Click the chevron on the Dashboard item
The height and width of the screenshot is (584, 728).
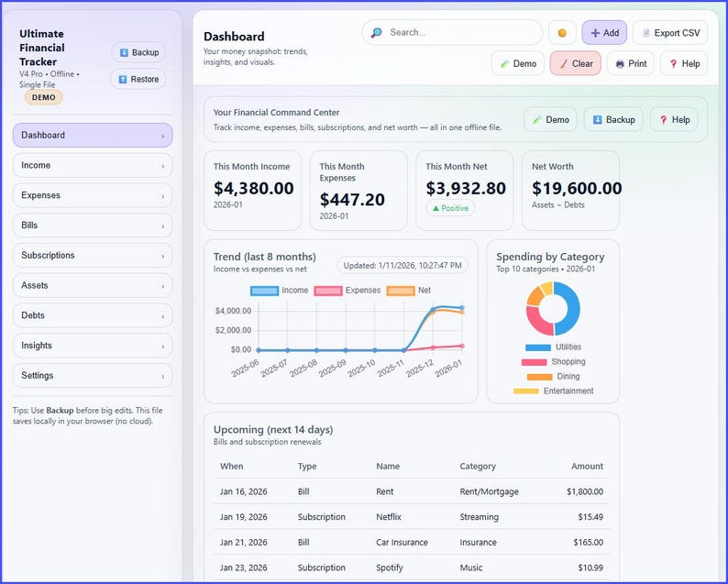[162, 136]
